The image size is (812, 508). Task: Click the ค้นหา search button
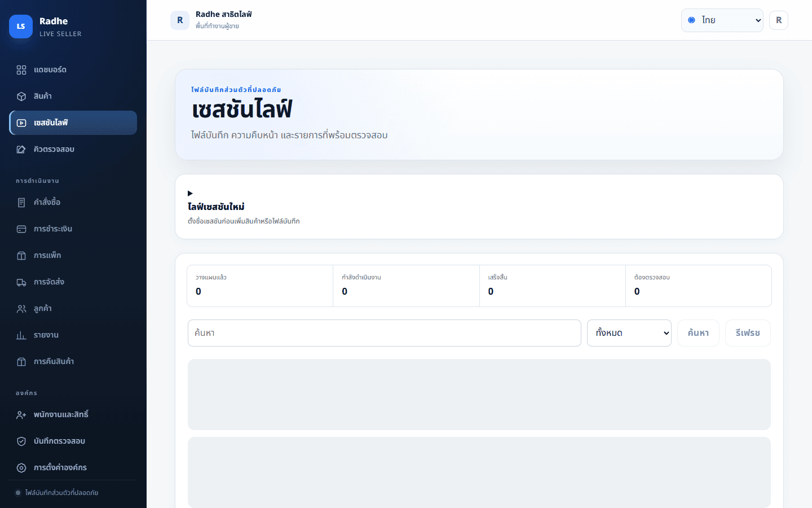click(x=698, y=333)
